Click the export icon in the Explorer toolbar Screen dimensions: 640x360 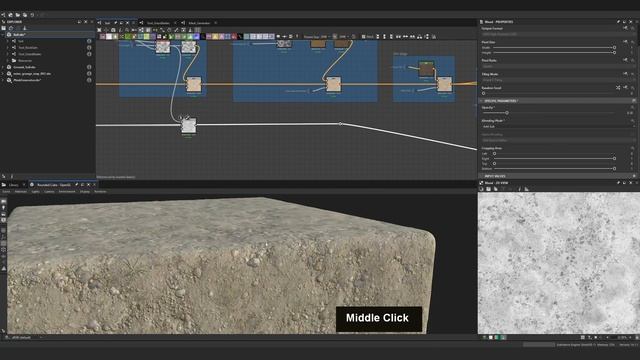coord(24,28)
